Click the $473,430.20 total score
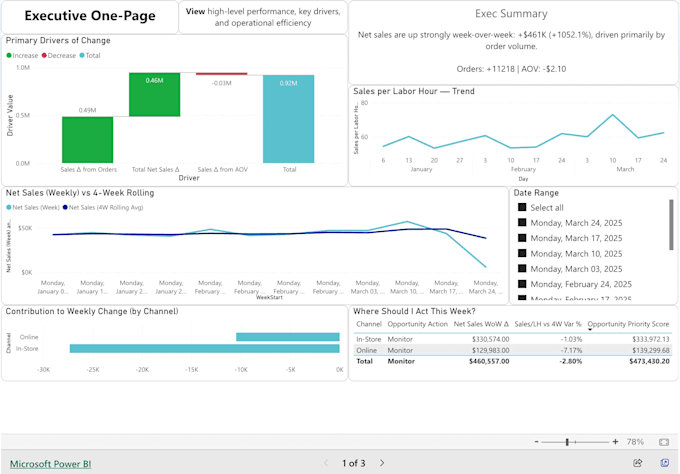This screenshot has height=474, width=680. pos(649,361)
